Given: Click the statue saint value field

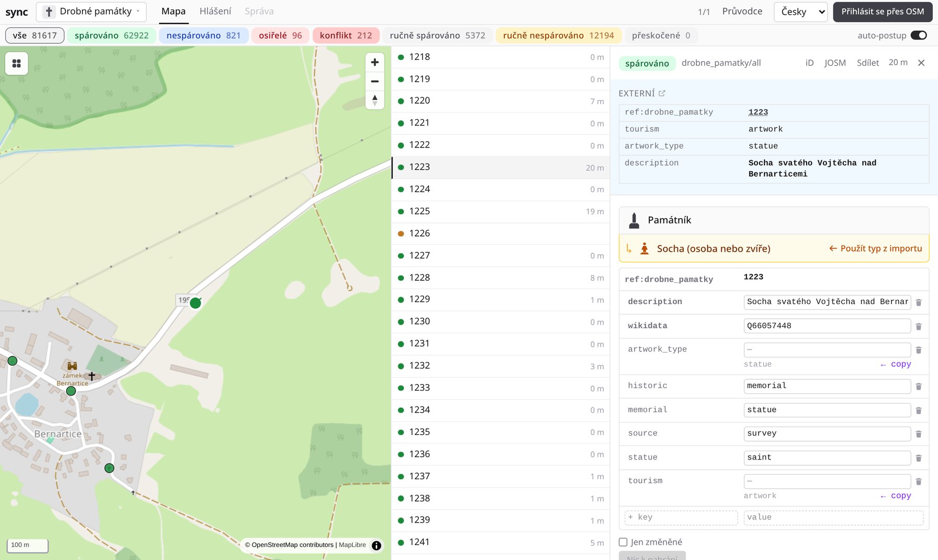Looking at the screenshot, I should [x=827, y=458].
